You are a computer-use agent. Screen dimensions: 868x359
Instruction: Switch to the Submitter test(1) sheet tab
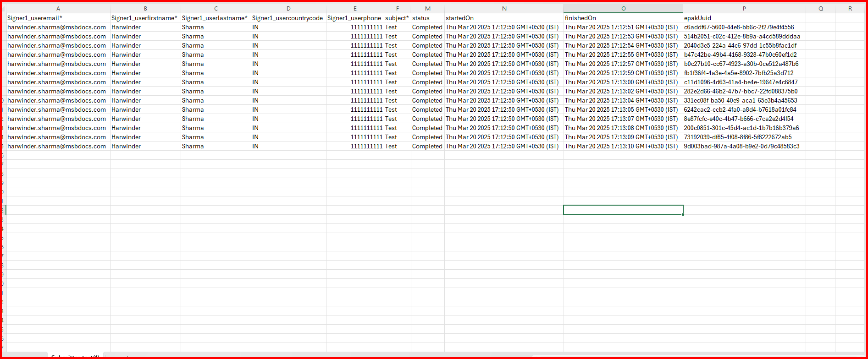coord(75,356)
